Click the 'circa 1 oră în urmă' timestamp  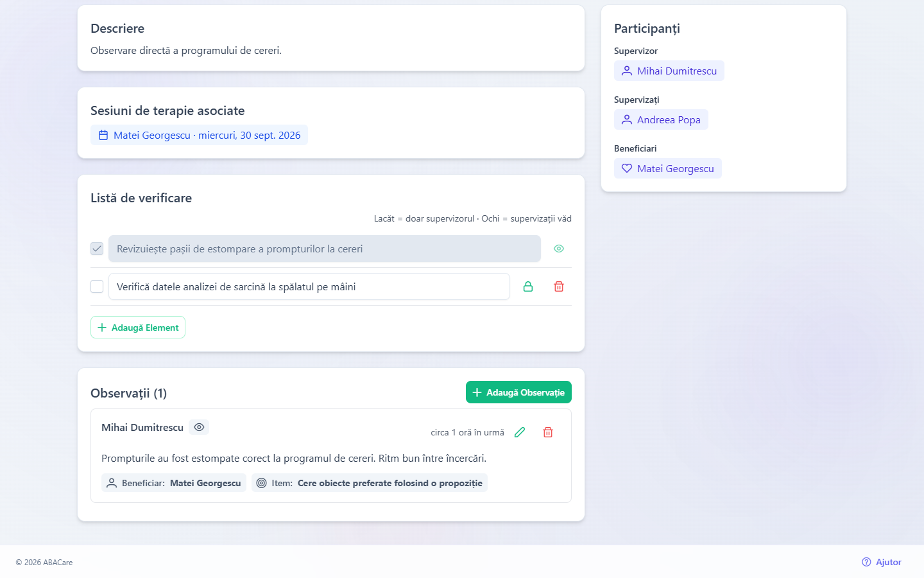coord(467,432)
